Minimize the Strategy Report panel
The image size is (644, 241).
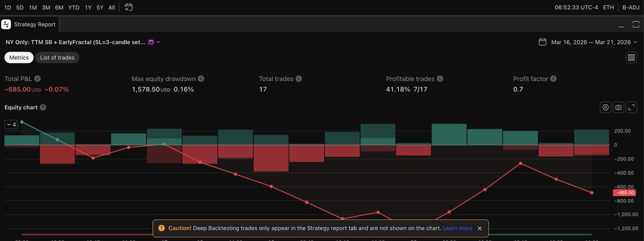[621, 25]
